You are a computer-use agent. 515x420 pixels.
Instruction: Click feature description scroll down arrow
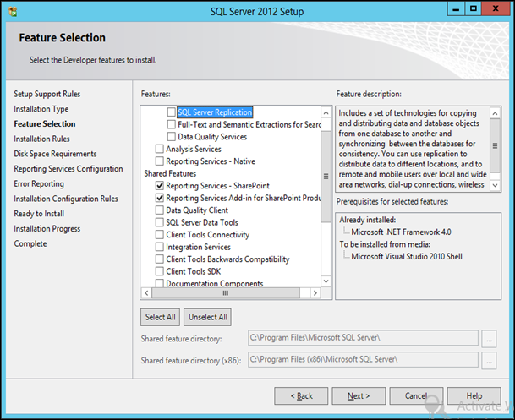[x=495, y=185]
